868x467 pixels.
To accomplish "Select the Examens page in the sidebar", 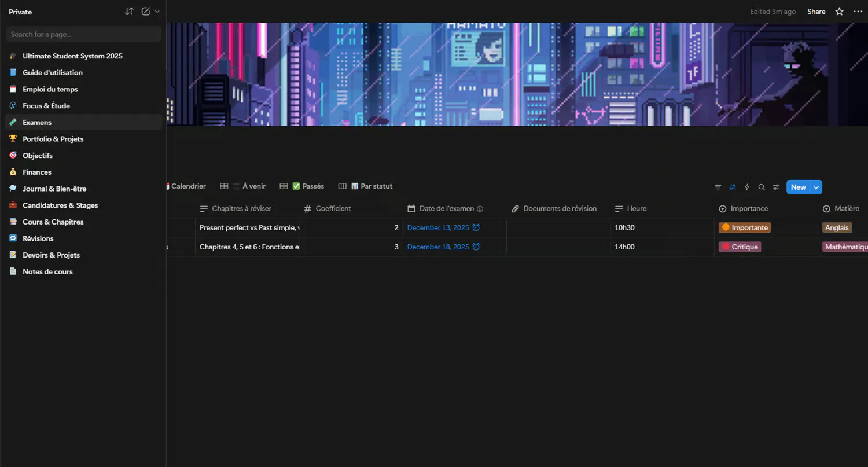I will [x=83, y=123].
